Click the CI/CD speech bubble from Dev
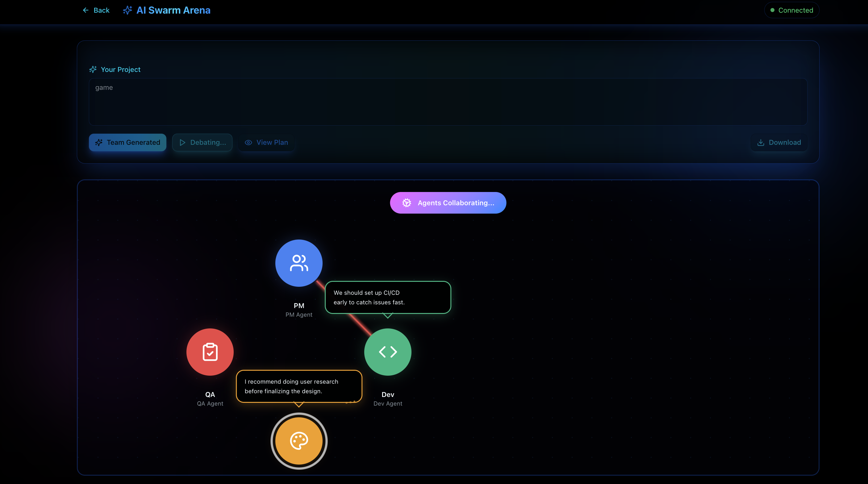The height and width of the screenshot is (484, 868). 387,297
